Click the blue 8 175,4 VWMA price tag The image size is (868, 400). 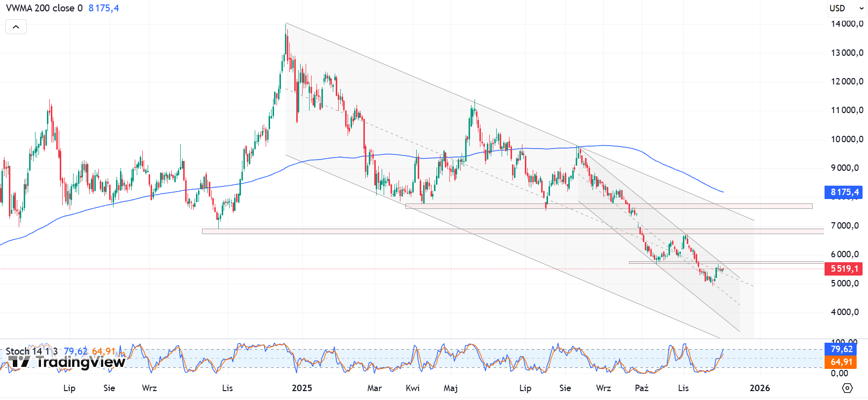pos(843,192)
